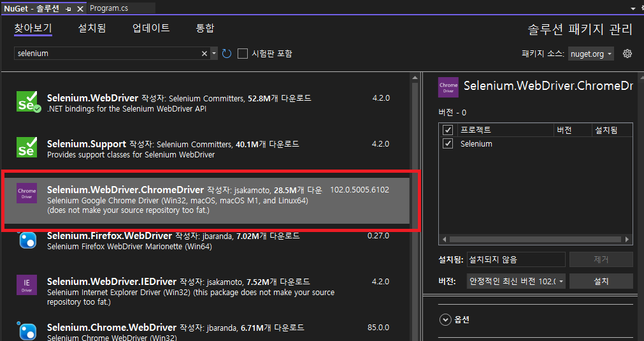Click version 102.0.5005.6102 text
Screen dimensions: 644x341
[x=359, y=190]
